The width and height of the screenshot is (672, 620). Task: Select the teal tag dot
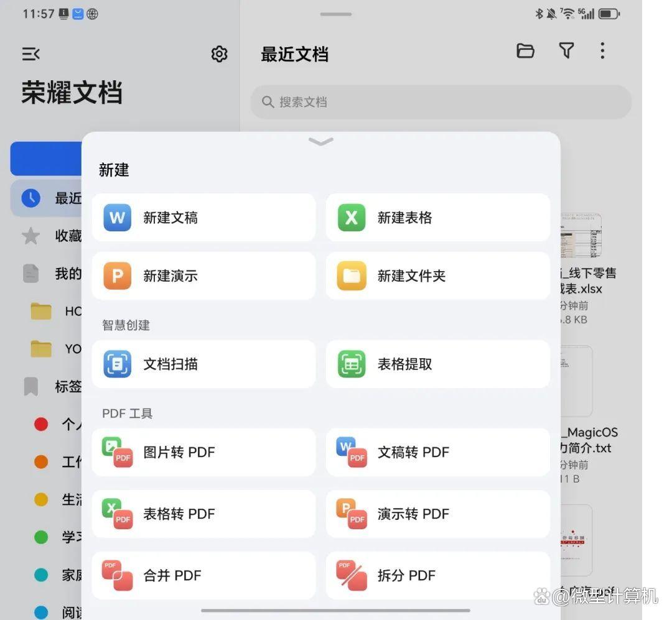coord(41,575)
